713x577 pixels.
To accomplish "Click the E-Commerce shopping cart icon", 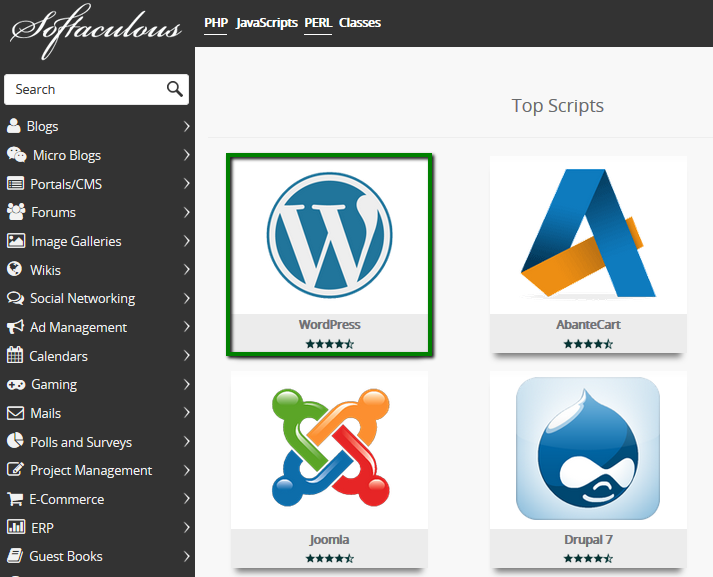I will click(x=15, y=499).
